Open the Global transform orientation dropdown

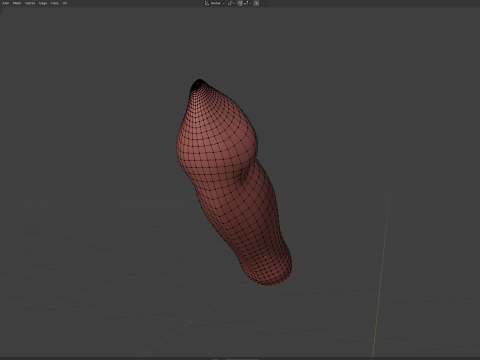(214, 3)
